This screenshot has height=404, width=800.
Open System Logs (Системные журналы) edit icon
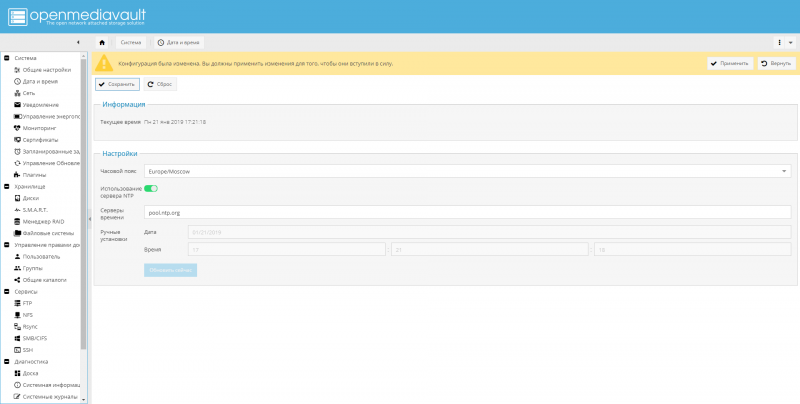[17, 397]
